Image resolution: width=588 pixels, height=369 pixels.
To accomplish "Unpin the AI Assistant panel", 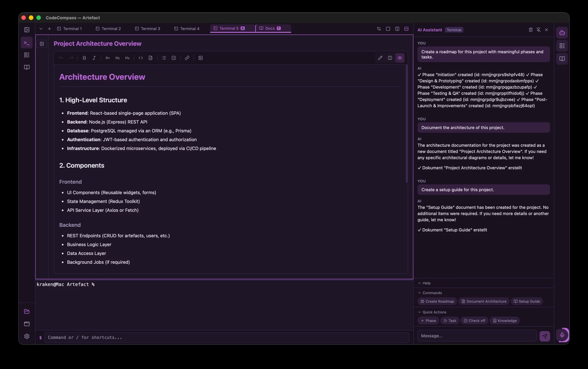I will [539, 30].
